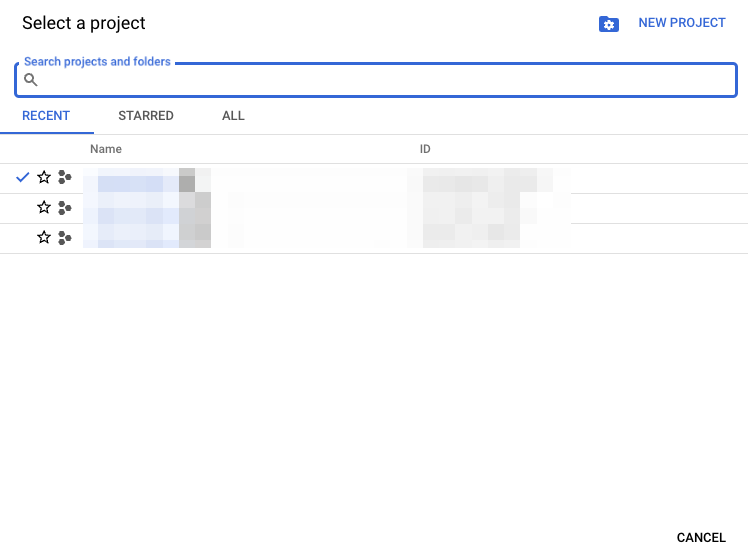This screenshot has height=560, width=748.
Task: Star the third project in the list
Action: [44, 237]
